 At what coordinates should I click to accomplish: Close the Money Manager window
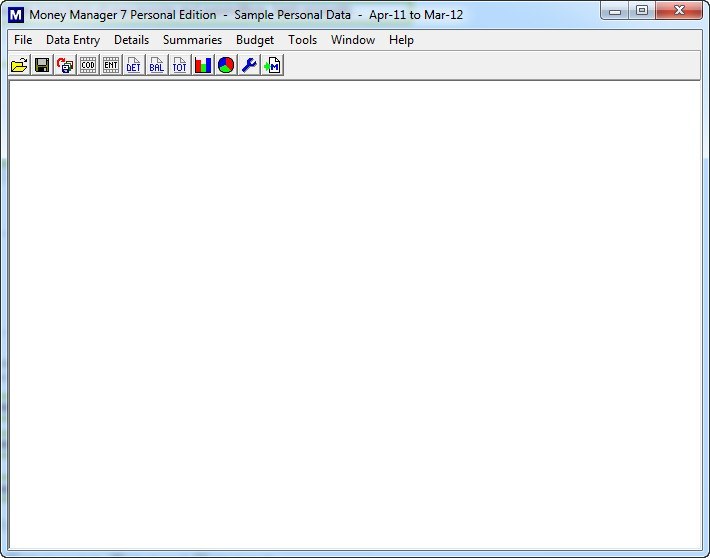(679, 11)
